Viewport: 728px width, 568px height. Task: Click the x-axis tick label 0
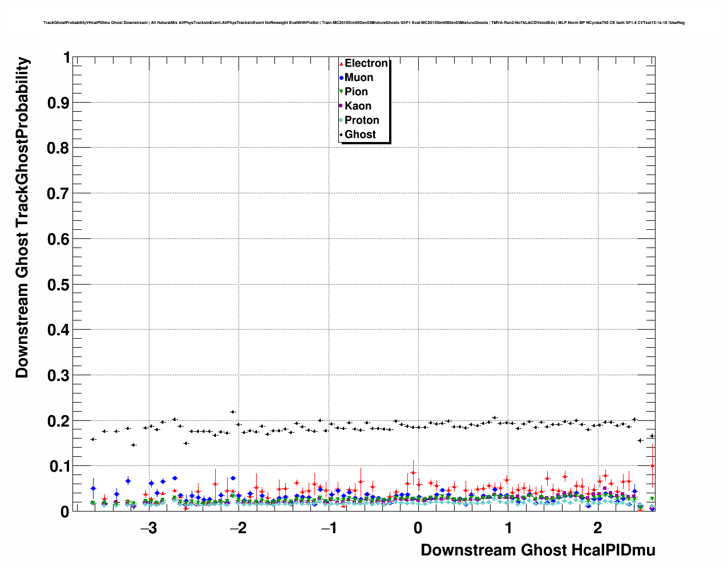(418, 528)
